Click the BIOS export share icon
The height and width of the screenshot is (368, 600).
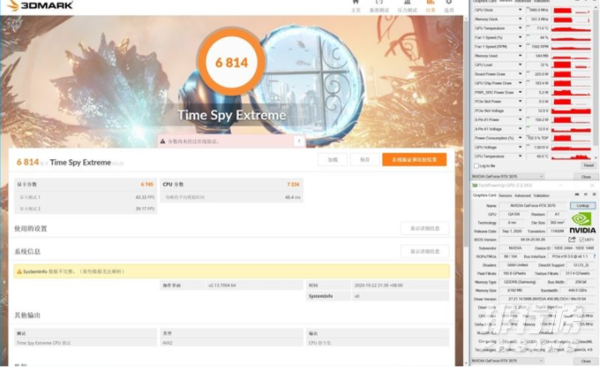click(x=572, y=239)
